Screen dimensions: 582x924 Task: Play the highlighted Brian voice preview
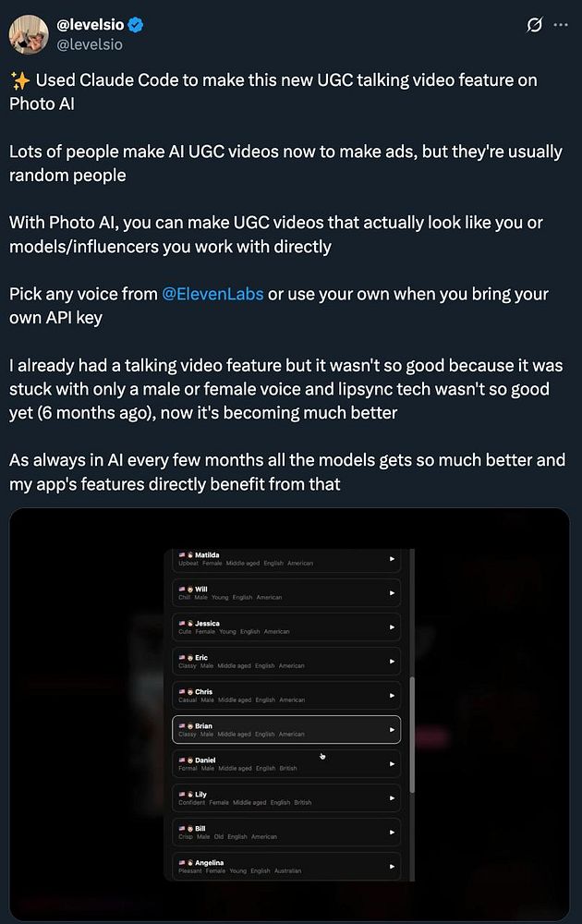[x=392, y=730]
